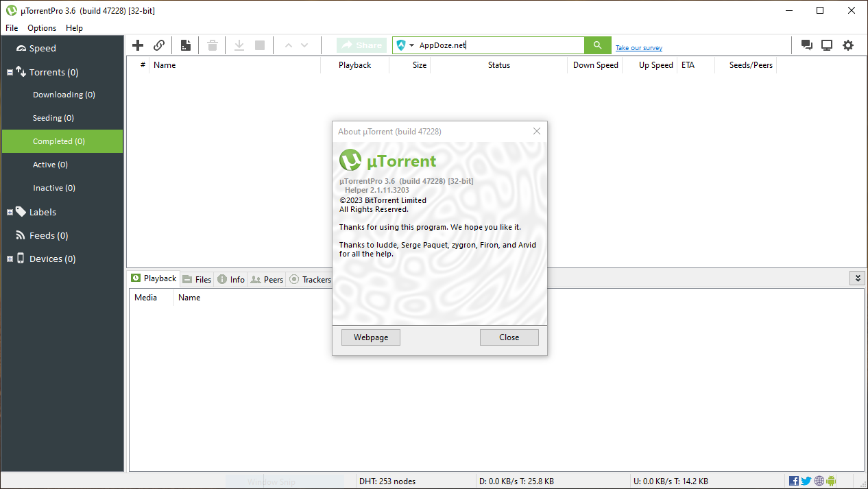The height and width of the screenshot is (489, 868).
Task: Click the Android icon in status bar
Action: pos(830,480)
